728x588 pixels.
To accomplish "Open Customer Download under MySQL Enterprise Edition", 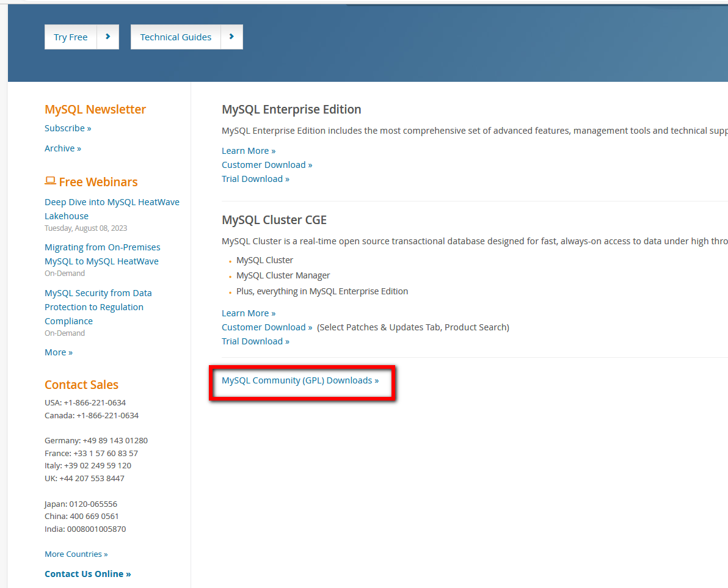I will [267, 165].
